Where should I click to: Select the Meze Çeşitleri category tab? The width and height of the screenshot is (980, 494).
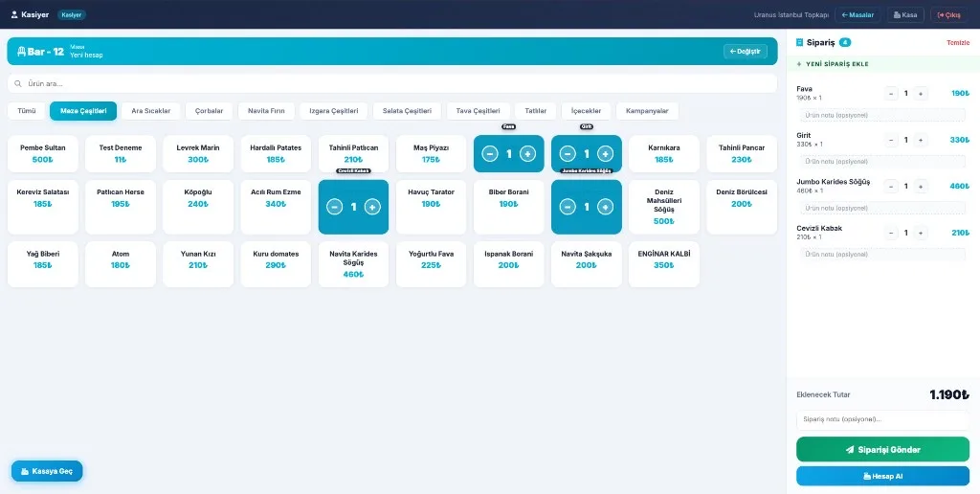[x=83, y=111]
